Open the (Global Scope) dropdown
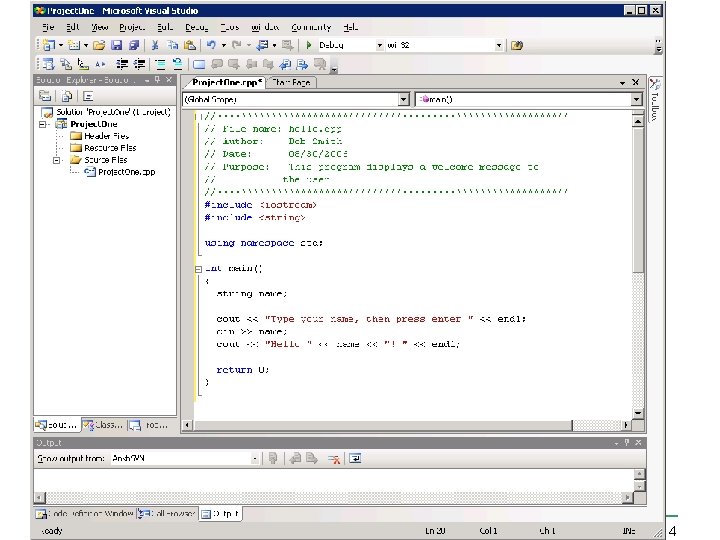Image resolution: width=720 pixels, height=540 pixels. click(x=404, y=99)
